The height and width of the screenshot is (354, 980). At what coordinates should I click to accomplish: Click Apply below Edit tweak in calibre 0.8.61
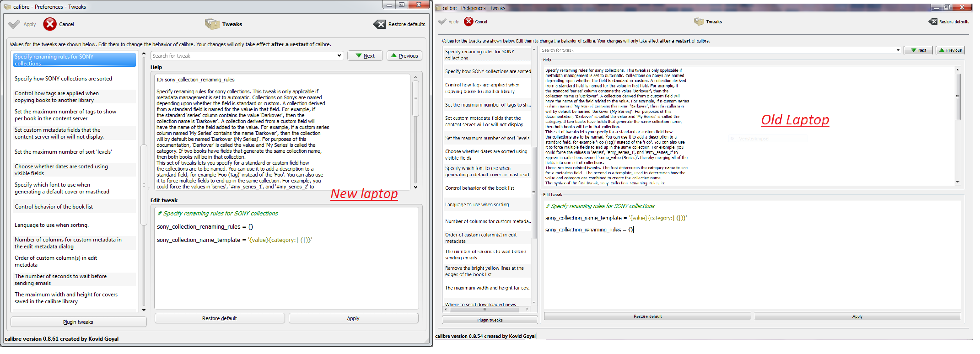click(353, 318)
